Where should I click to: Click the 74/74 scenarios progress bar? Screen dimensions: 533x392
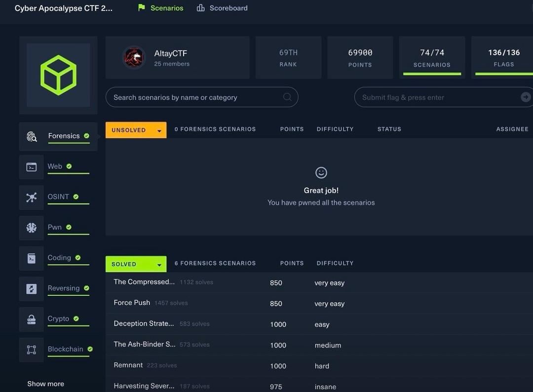point(432,74)
